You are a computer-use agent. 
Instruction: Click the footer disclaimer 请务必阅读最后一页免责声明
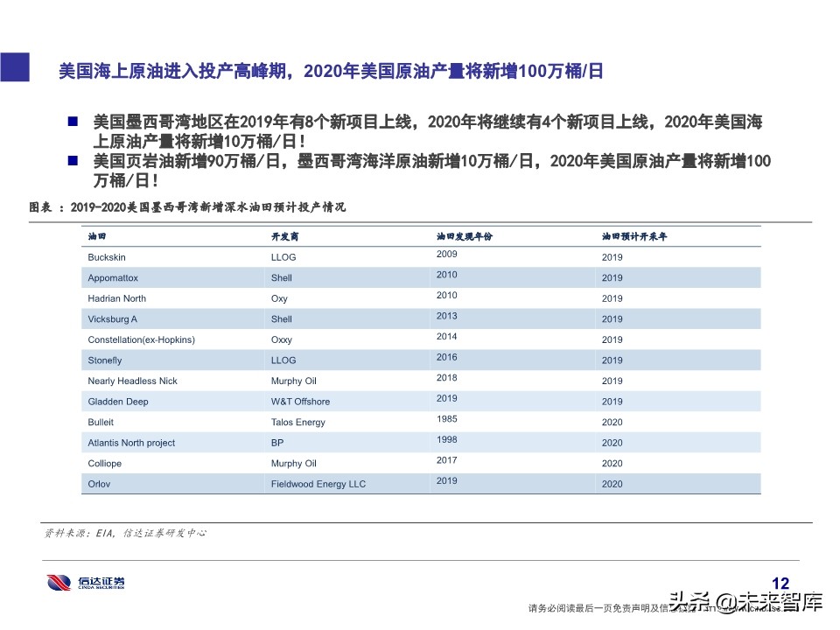pyautogui.click(x=611, y=609)
